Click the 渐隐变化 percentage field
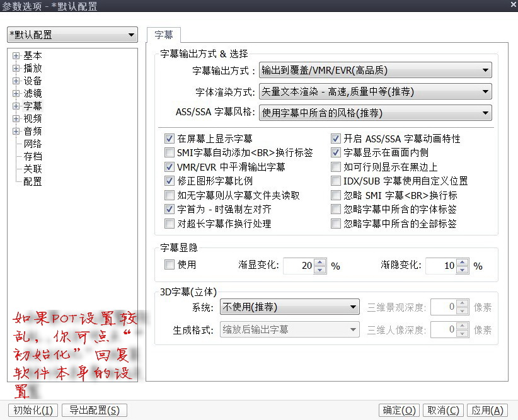Viewport: 518px width, 420px height. click(440, 266)
